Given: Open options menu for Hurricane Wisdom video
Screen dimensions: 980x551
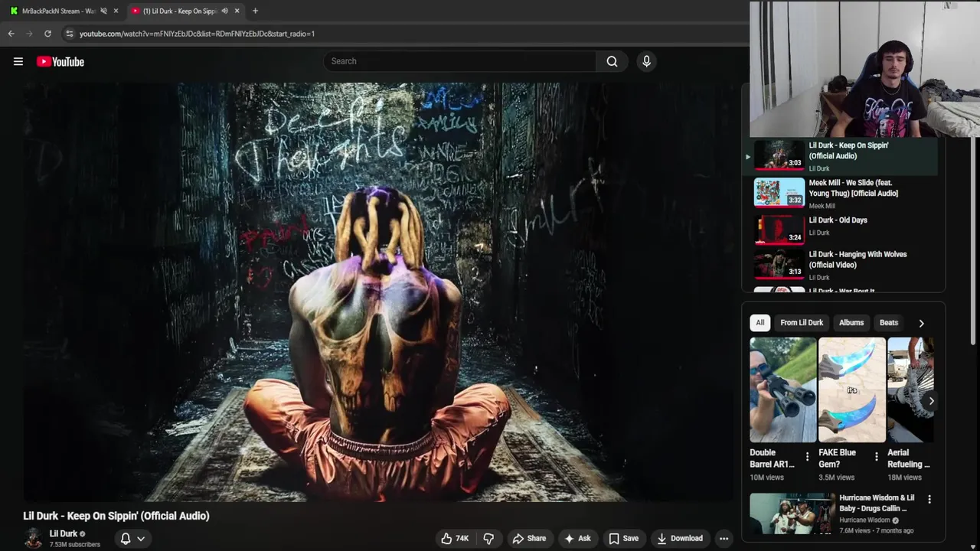Looking at the screenshot, I should [929, 499].
